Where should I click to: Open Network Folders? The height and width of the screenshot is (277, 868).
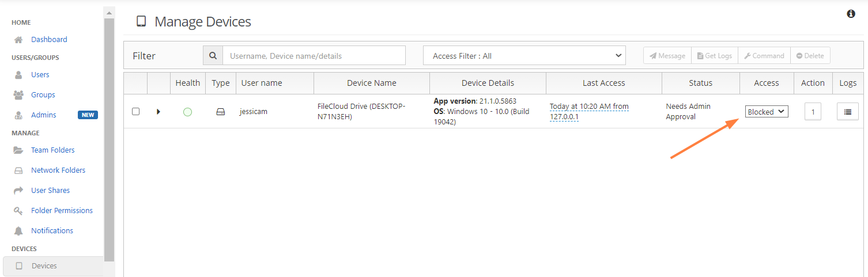point(58,170)
